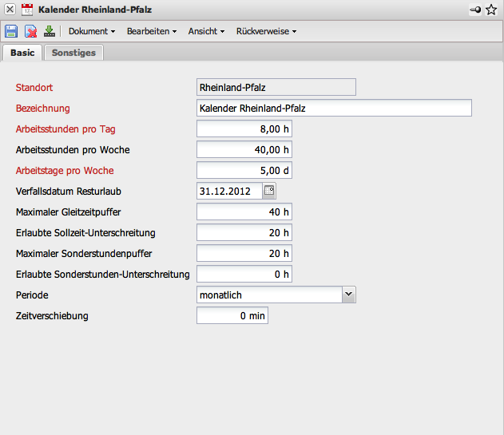Click the Zeitverschiebung minutes field
Screen dimensions: 504x435
tap(232, 315)
